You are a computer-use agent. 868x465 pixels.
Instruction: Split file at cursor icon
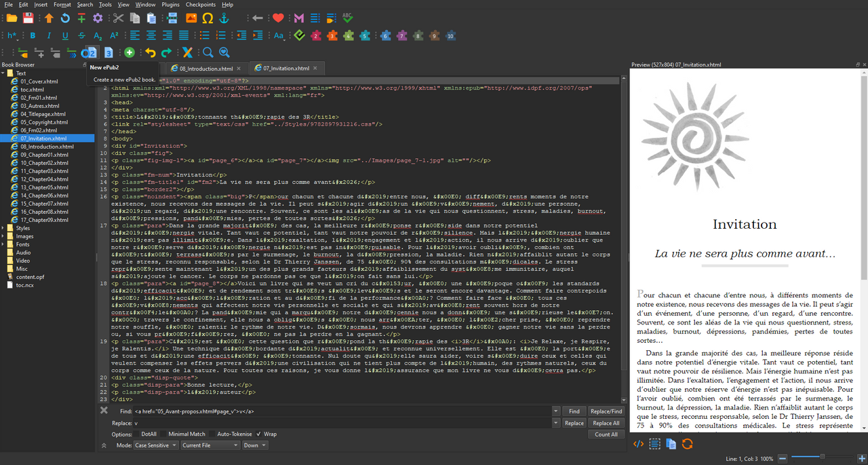(x=172, y=18)
